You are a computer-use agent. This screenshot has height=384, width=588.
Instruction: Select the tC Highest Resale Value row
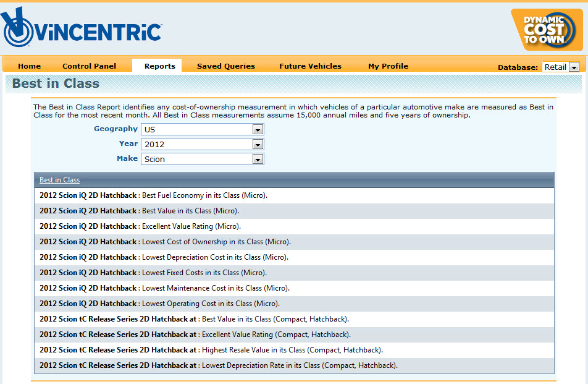(x=294, y=350)
